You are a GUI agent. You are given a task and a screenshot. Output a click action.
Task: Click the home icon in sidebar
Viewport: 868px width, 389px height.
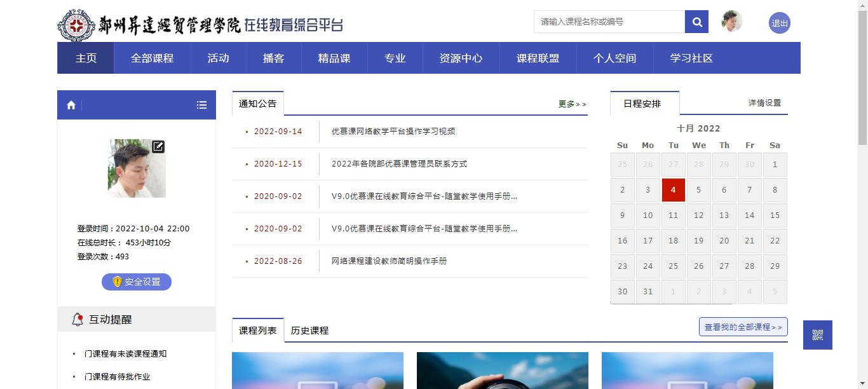[71, 105]
